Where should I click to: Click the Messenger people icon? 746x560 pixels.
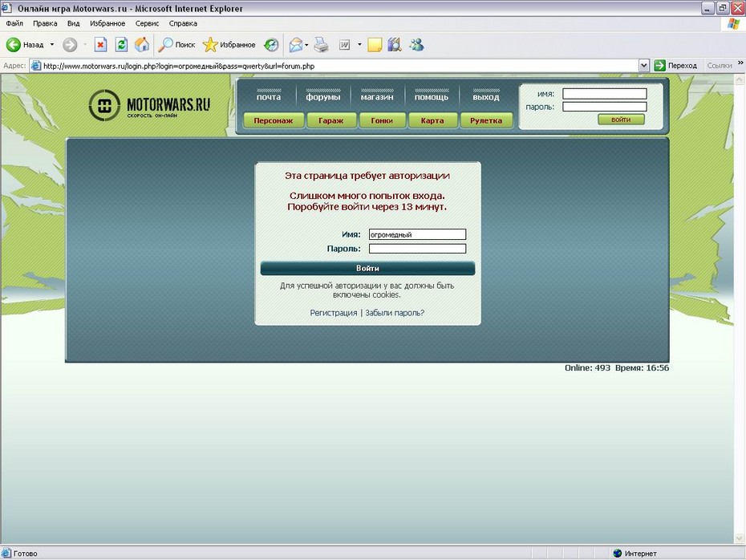pos(417,45)
